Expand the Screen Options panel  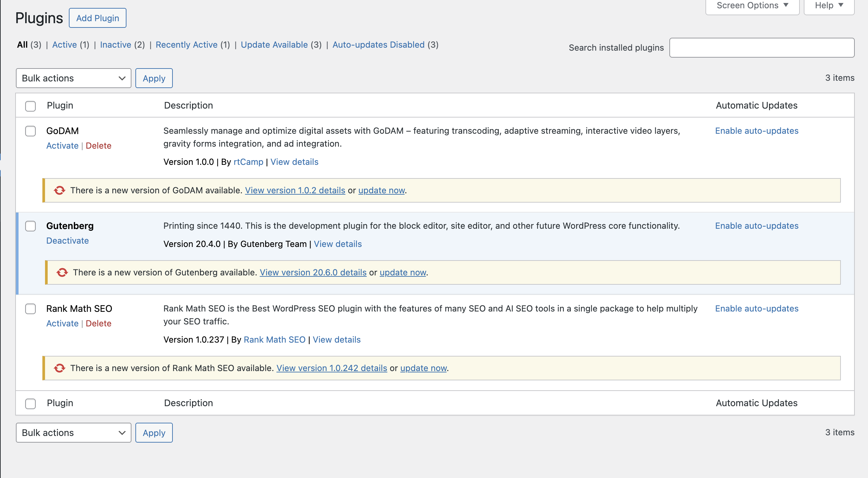click(752, 5)
